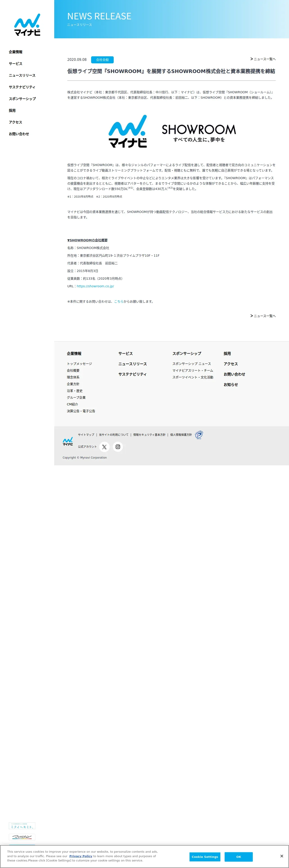Go to 採用 in the footer
The height and width of the screenshot is (868, 289).
click(x=227, y=354)
